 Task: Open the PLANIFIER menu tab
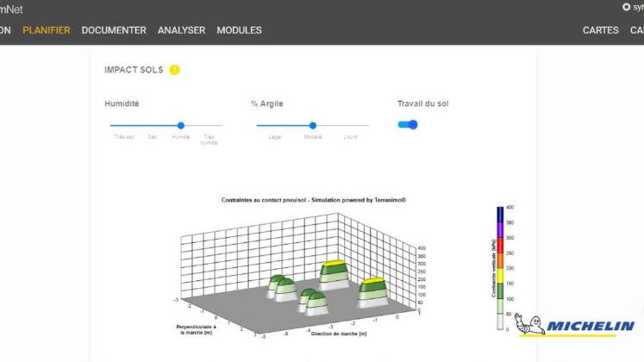click(x=46, y=30)
